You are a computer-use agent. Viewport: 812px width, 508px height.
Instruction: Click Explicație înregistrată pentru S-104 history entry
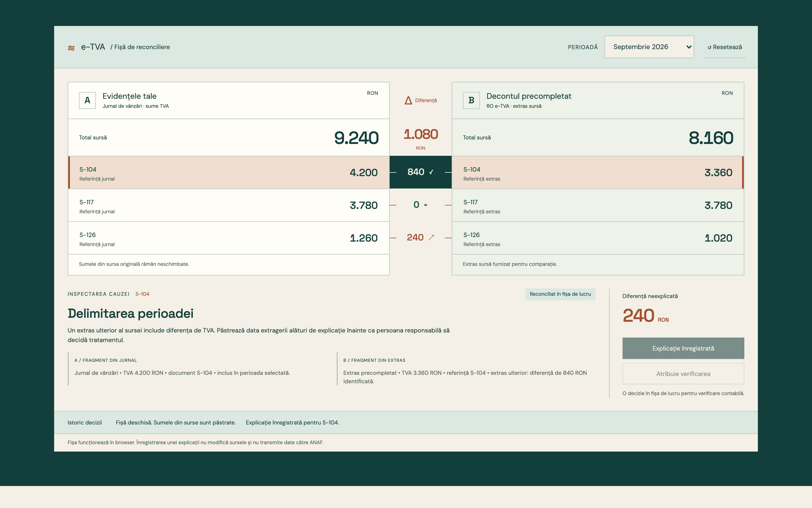pos(292,423)
